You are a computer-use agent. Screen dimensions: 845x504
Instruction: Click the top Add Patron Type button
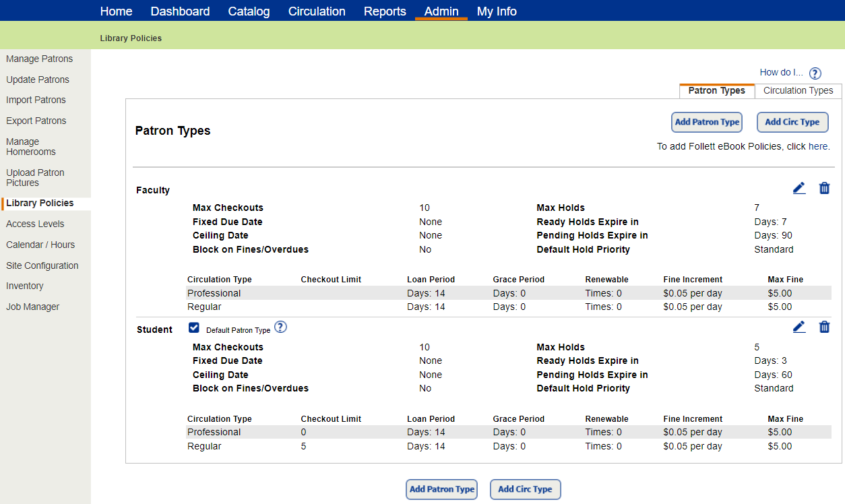706,122
